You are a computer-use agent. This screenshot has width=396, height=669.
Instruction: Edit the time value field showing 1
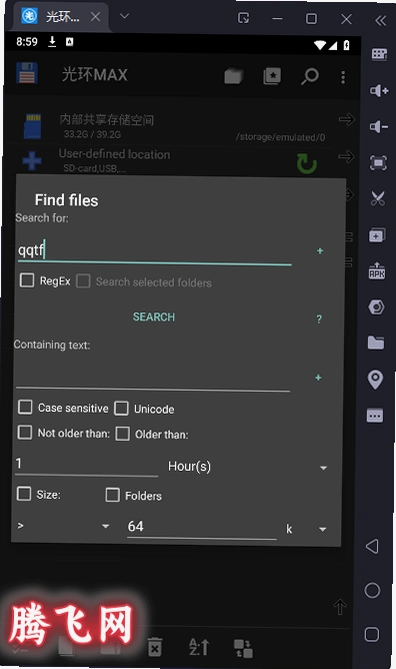pyautogui.click(x=87, y=465)
